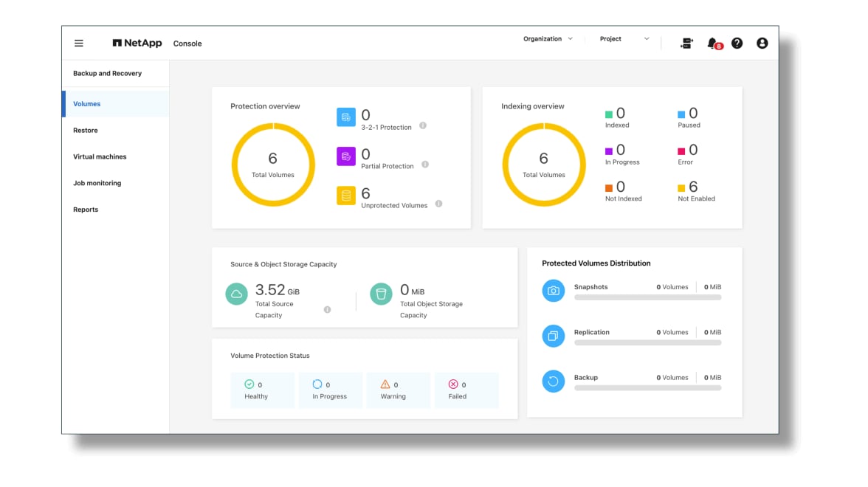The height and width of the screenshot is (487, 868).
Task: Click the Backup "0 MiB" value
Action: click(712, 378)
